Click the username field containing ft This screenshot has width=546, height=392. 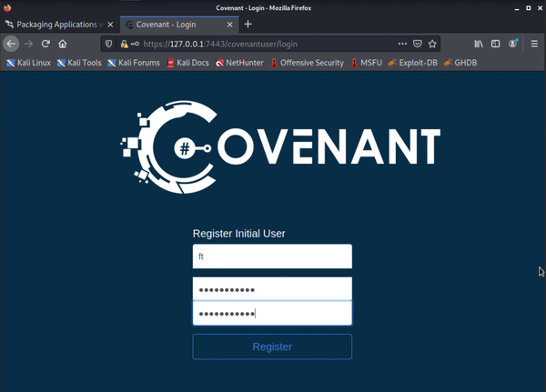pyautogui.click(x=272, y=256)
